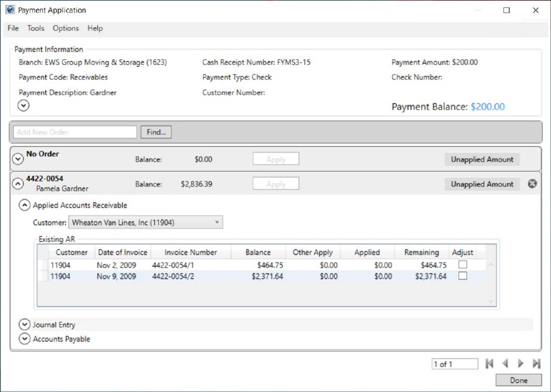551x392 pixels.
Task: Click the Add New Order input field
Action: (75, 132)
